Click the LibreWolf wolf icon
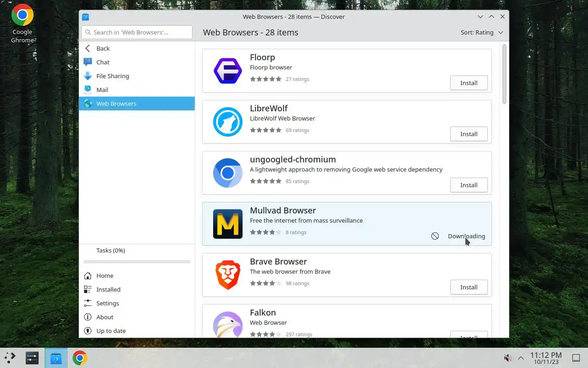588x368 pixels. point(228,122)
